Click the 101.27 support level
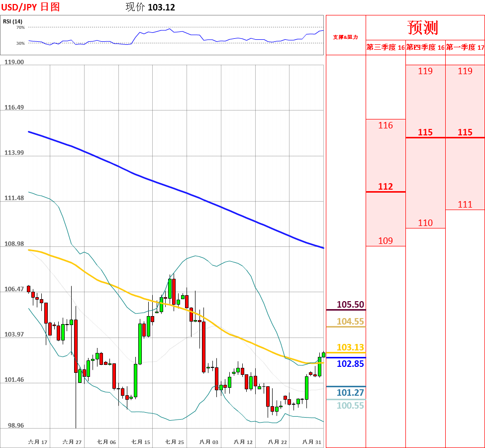 (350, 393)
